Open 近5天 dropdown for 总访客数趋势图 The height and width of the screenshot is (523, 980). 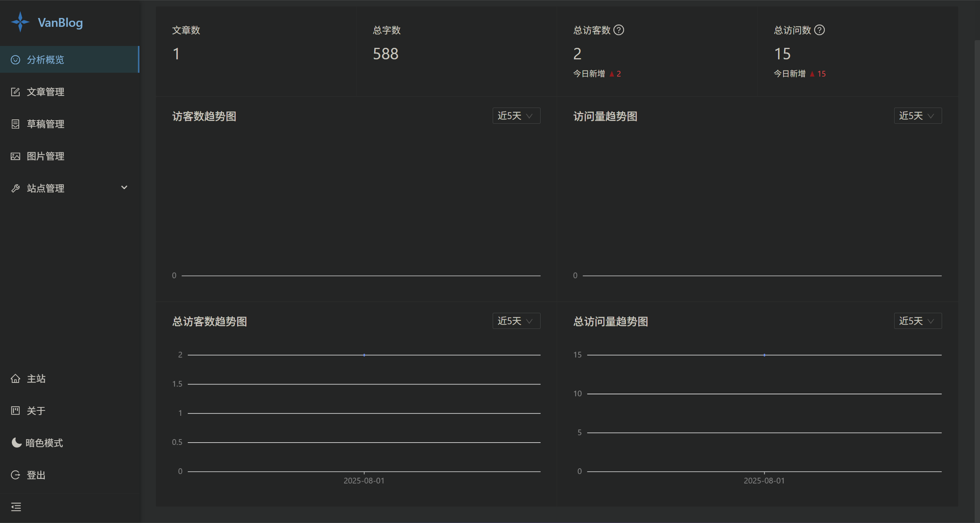tap(516, 321)
